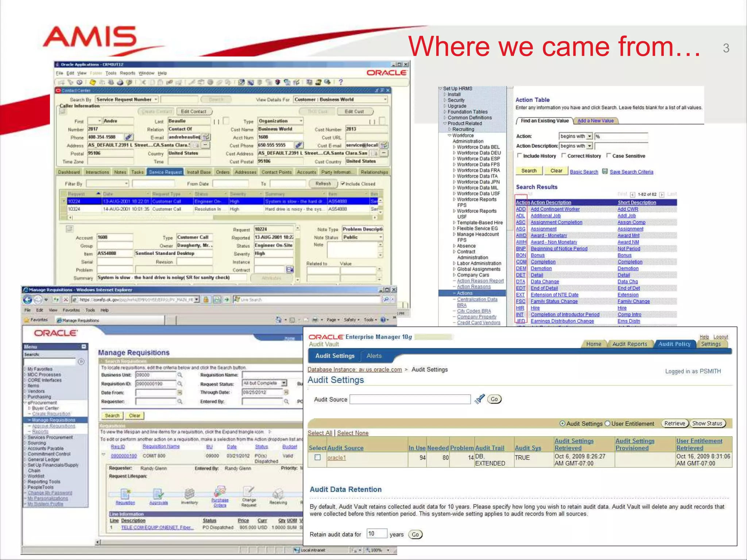747x560 pixels.
Task: Click the menu search go arrow icon
Action: coord(81,361)
